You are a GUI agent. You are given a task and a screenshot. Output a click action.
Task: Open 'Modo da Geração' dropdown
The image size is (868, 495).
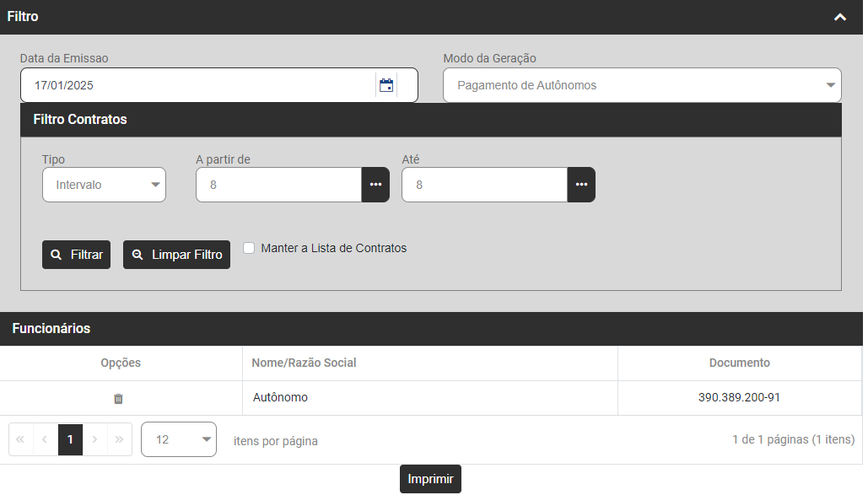pos(642,85)
